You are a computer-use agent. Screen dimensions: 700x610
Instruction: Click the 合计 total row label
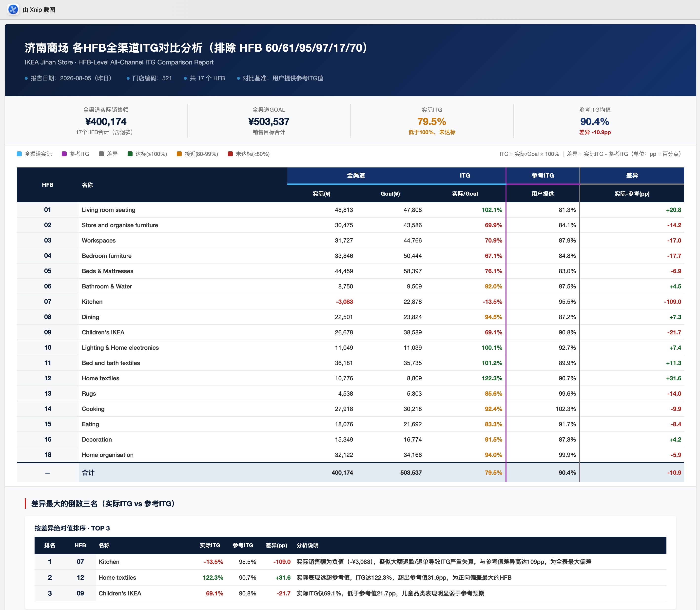pos(88,472)
